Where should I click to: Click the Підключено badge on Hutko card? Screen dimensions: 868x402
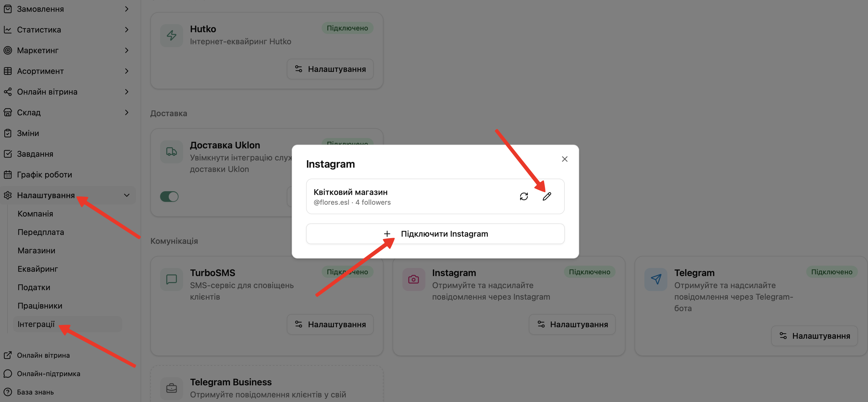tap(347, 28)
